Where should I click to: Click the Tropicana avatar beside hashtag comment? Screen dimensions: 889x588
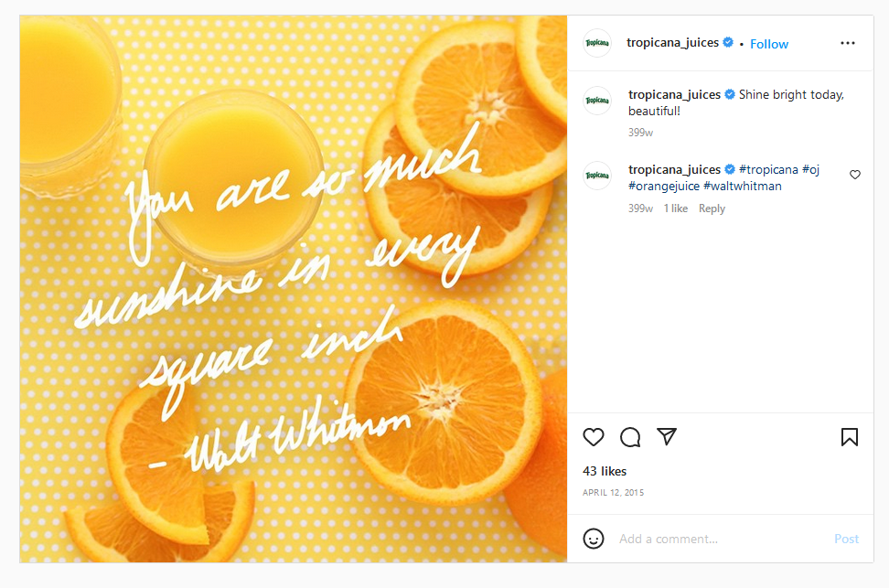click(597, 176)
